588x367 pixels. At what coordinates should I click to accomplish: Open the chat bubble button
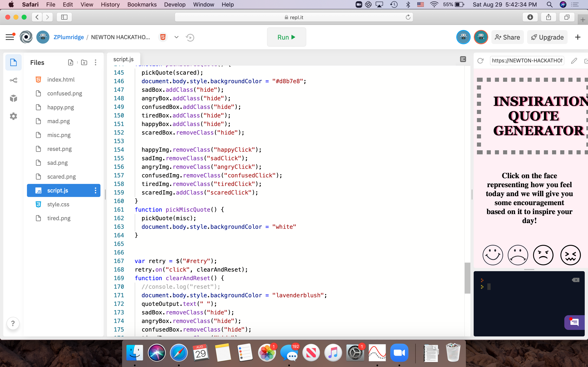click(x=574, y=323)
